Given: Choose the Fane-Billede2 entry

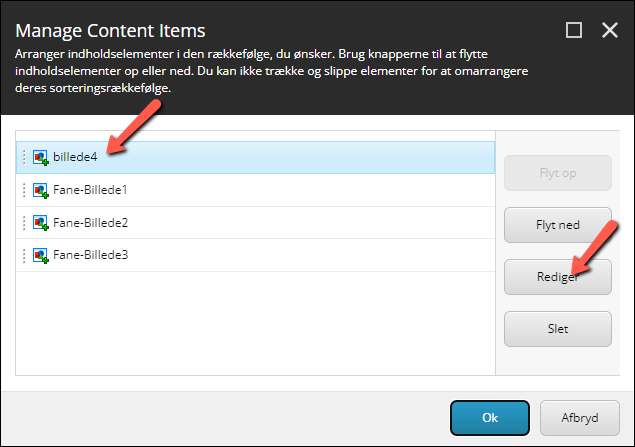Looking at the screenshot, I should pyautogui.click(x=255, y=223).
